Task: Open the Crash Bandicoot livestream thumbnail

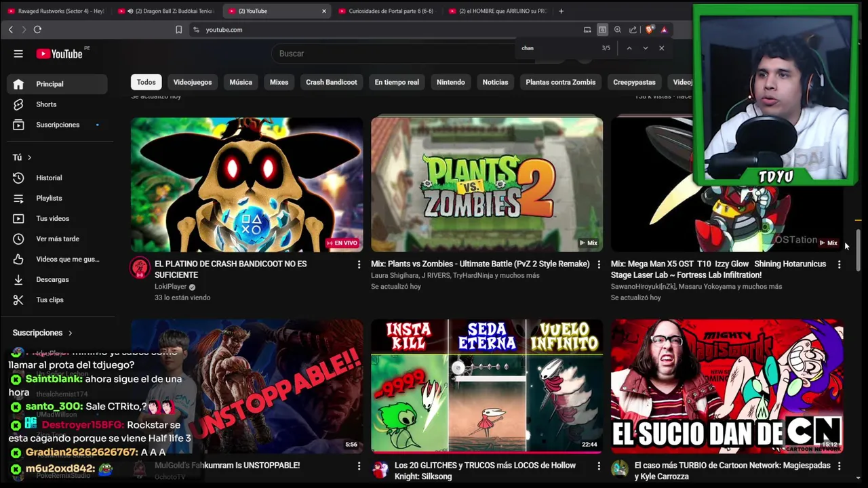Action: 247,184
